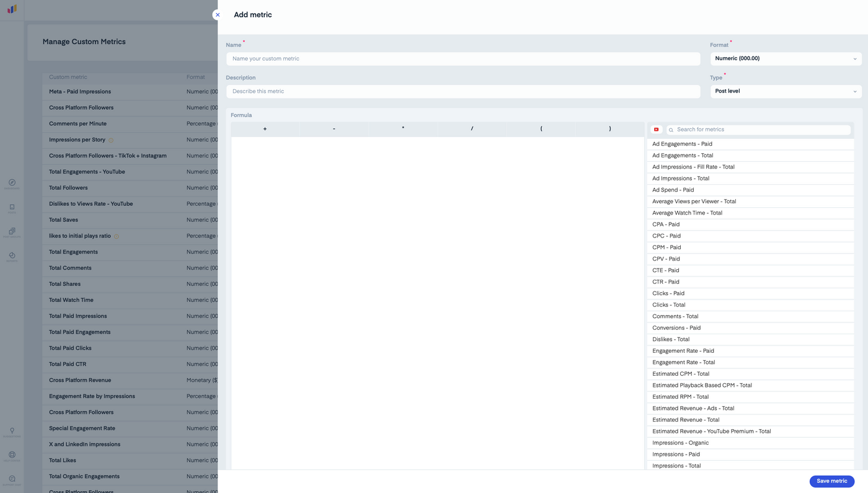
Task: Add Clicks - Paid to formula
Action: [x=750, y=293]
